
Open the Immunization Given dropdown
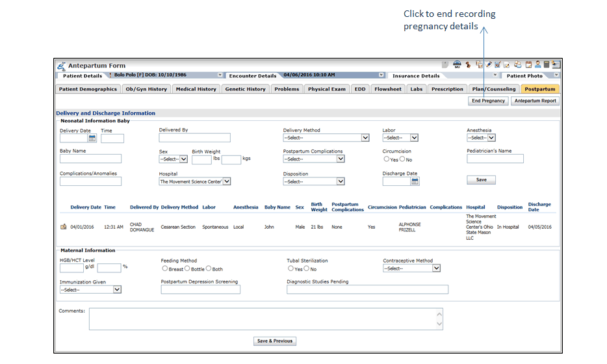117,290
